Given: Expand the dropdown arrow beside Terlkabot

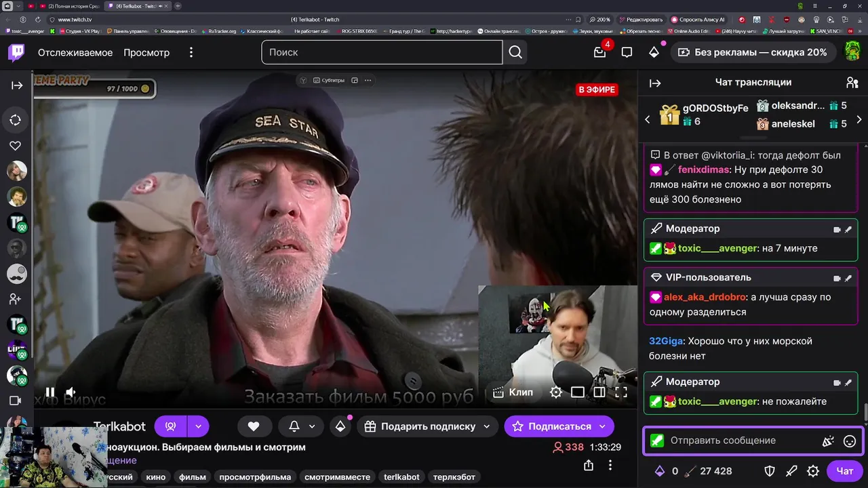Looking at the screenshot, I should pyautogui.click(x=199, y=426).
